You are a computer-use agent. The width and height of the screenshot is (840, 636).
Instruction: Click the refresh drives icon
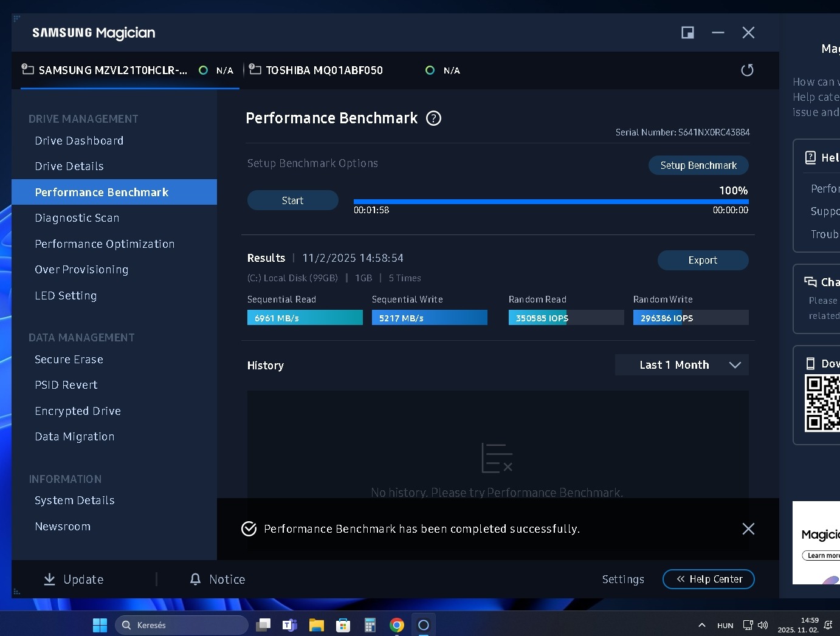[x=747, y=70]
